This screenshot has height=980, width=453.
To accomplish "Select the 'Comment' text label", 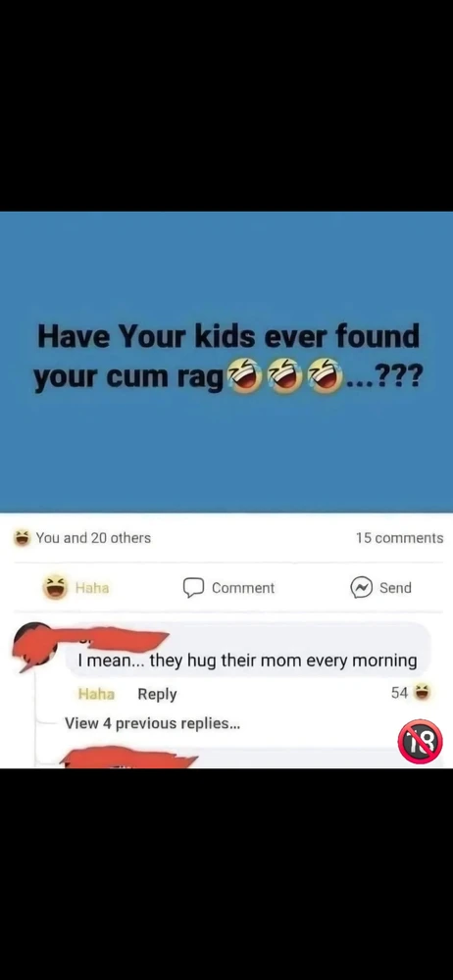I will [243, 588].
